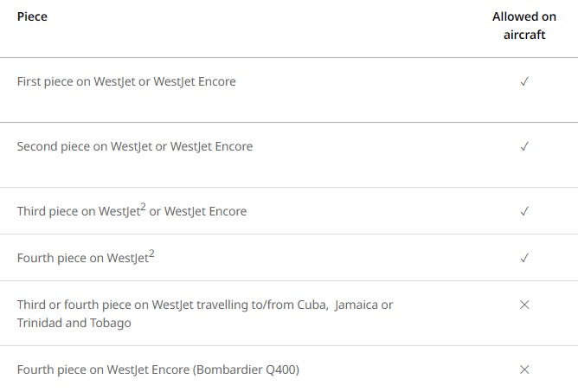Click X mark for Cuba, Jamaica row
The height and width of the screenshot is (392, 578).
[x=524, y=305]
